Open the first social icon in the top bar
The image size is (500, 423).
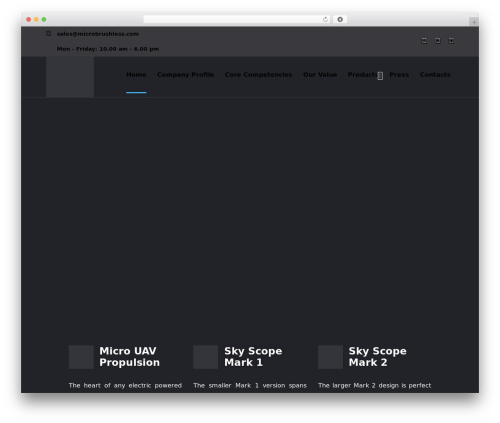424,41
